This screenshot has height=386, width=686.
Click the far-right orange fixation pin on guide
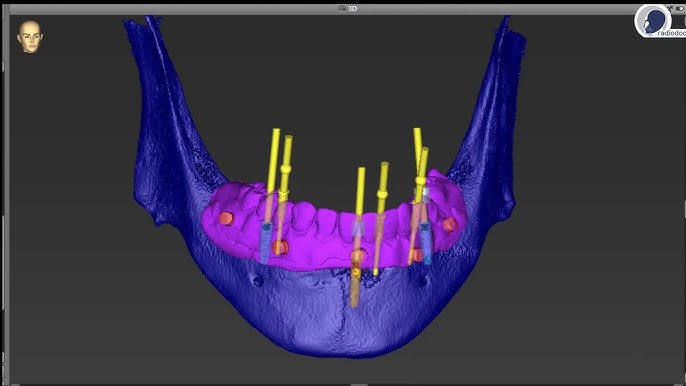[x=450, y=225]
